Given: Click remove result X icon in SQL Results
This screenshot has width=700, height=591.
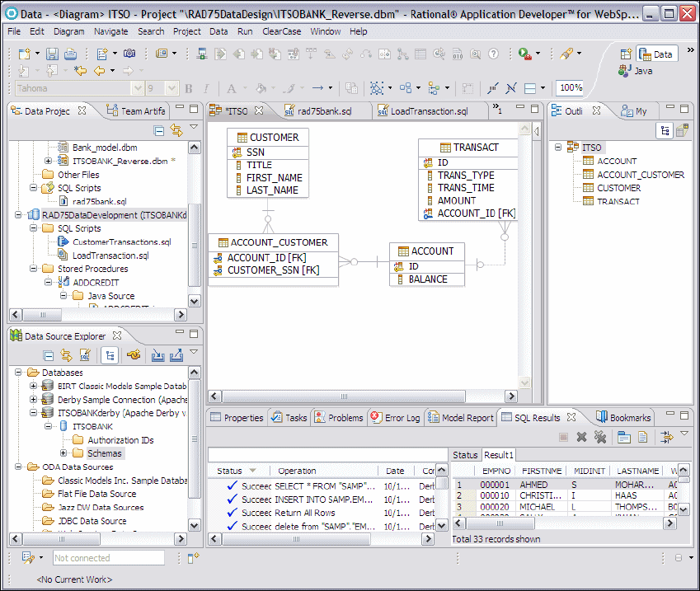Looking at the screenshot, I should pyautogui.click(x=581, y=437).
